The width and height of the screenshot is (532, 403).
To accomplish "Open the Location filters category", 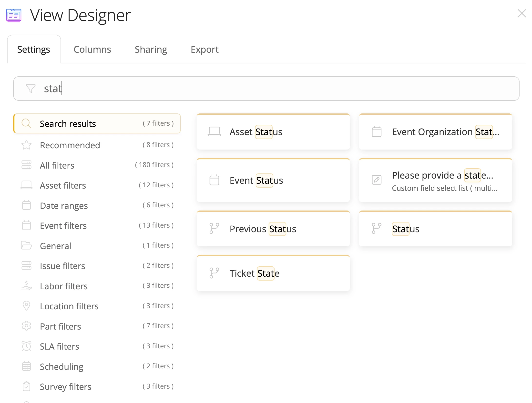I will coord(97,306).
